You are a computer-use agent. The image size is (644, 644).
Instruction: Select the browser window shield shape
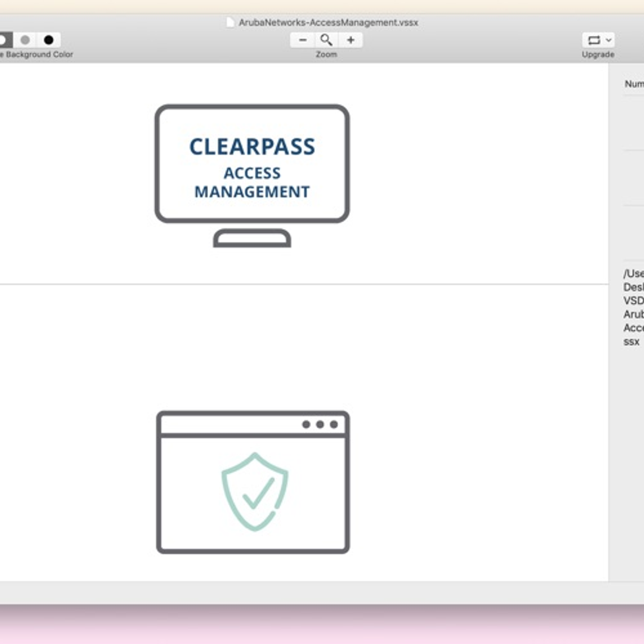[x=253, y=482]
